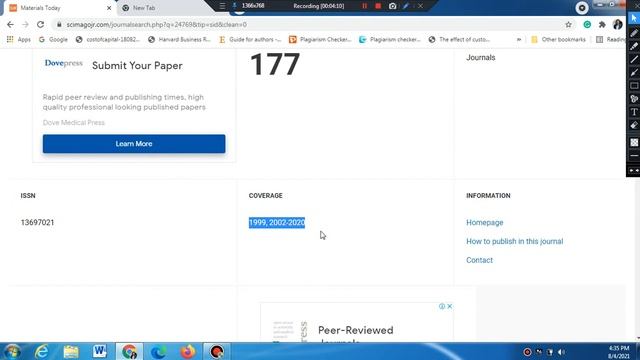Close the Peer-Reviewed Journals ad
The image size is (640, 360).
pos(449,306)
